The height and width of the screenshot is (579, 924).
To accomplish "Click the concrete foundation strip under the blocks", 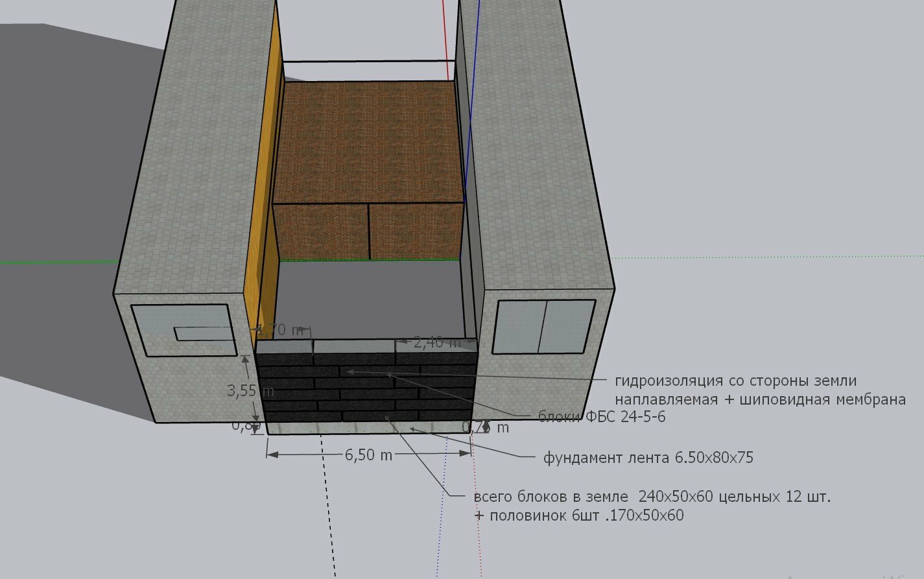I will pyautogui.click(x=366, y=427).
